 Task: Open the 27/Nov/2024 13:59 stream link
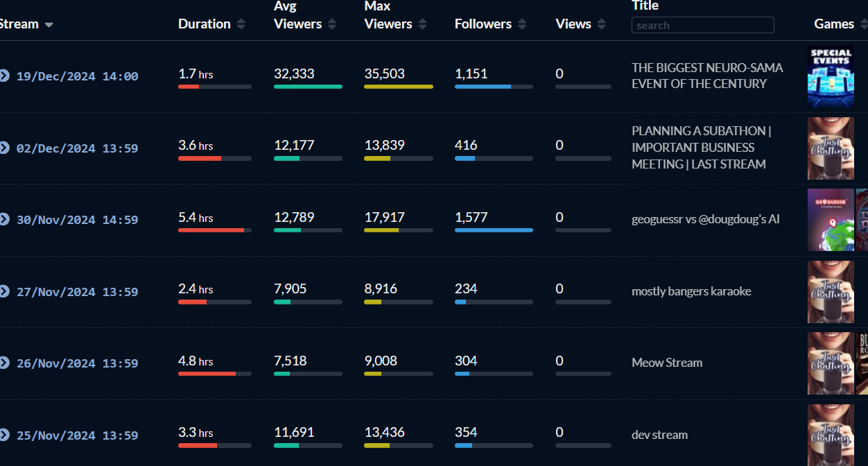pos(77,292)
